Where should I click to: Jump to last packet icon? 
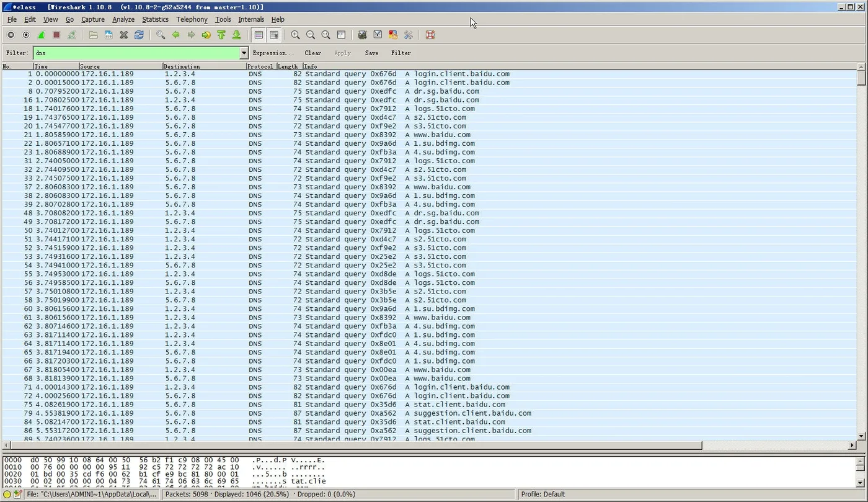[236, 35]
